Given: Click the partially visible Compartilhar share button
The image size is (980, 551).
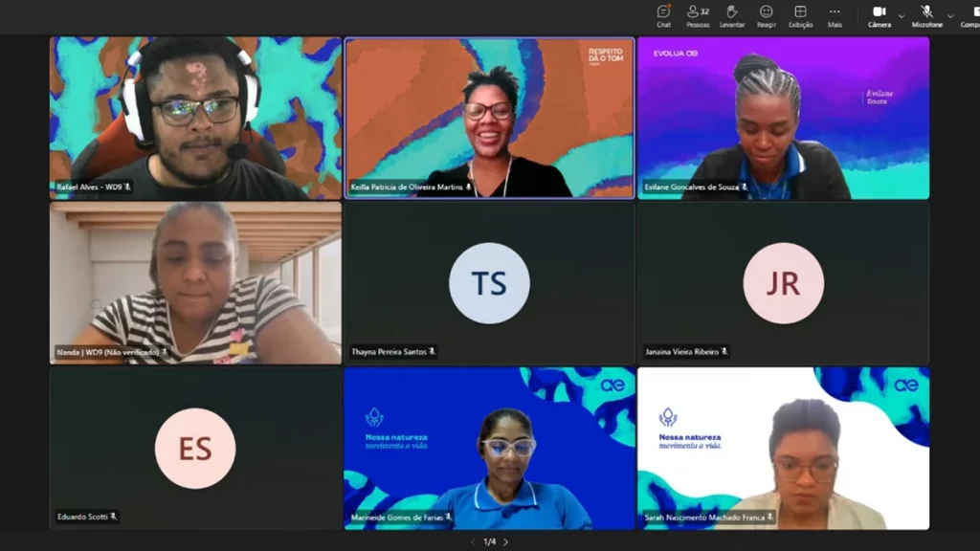Looking at the screenshot, I should click(970, 16).
